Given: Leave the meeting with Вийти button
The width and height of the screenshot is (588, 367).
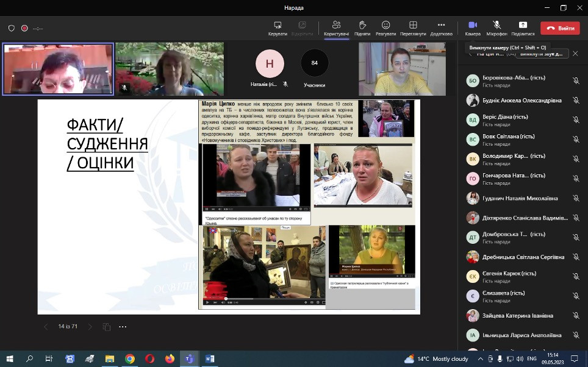Looking at the screenshot, I should point(560,28).
